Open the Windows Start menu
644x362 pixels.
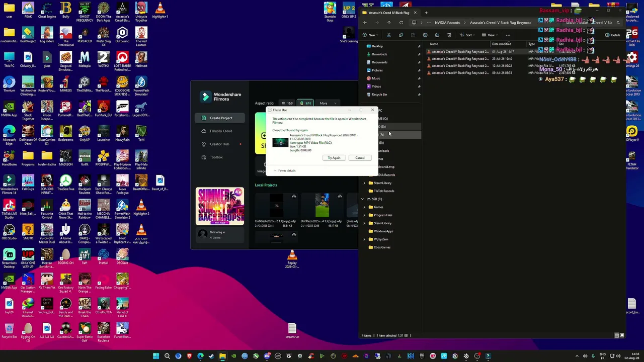click(x=156, y=356)
